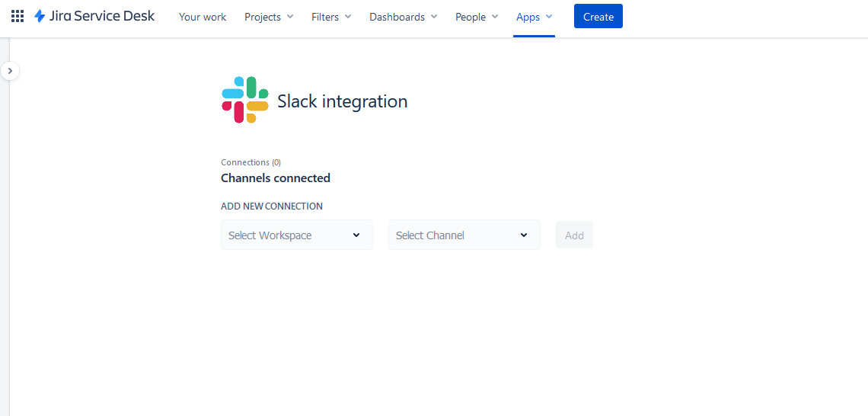Click the Jira Service Desk logo
The image size is (868, 416).
pos(94,16)
